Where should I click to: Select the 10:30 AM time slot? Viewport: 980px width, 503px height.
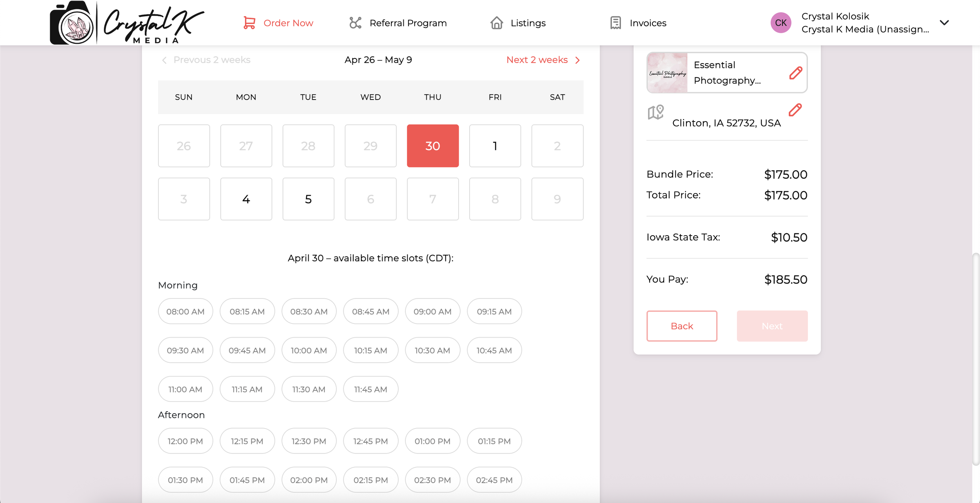(432, 350)
